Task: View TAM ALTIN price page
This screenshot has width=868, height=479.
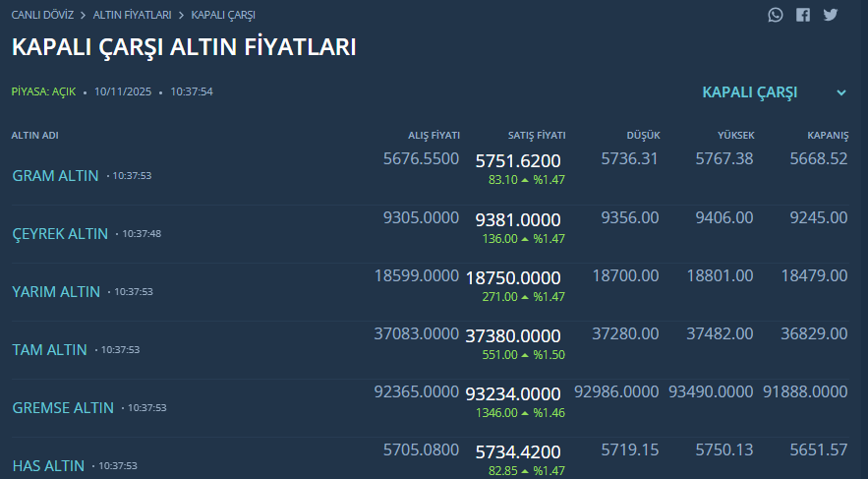Action: coord(49,350)
